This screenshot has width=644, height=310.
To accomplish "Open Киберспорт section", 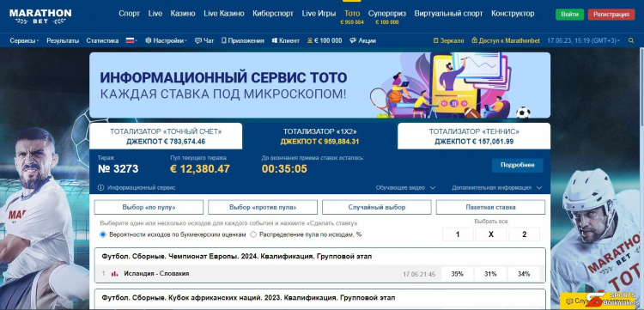I will [x=273, y=14].
